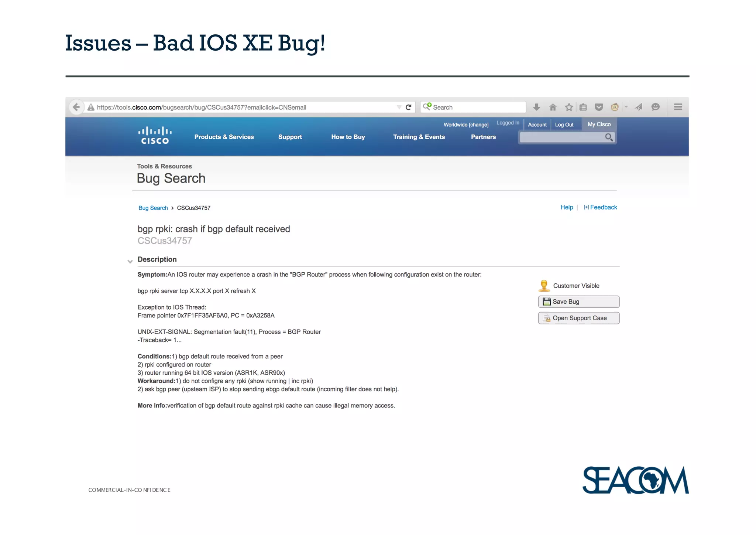Screen dimensions: 756x535
Task: Click the paper plane send icon
Action: pyautogui.click(x=639, y=107)
